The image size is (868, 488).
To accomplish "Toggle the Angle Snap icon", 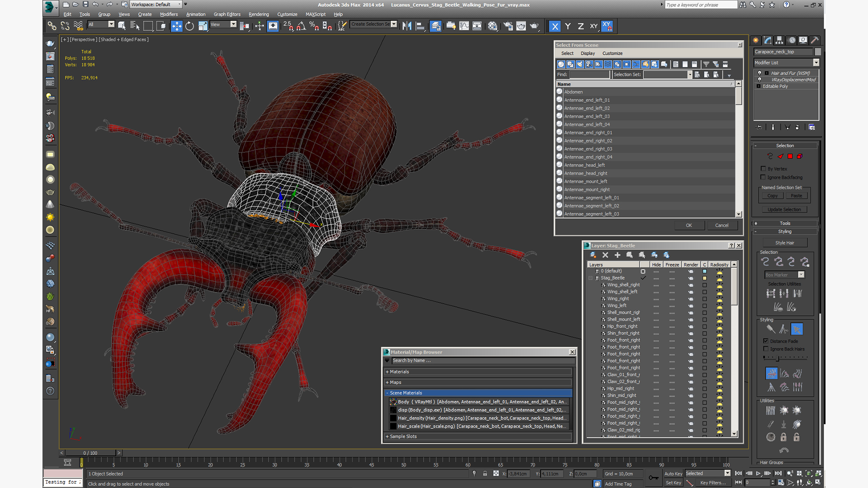I will point(301,26).
